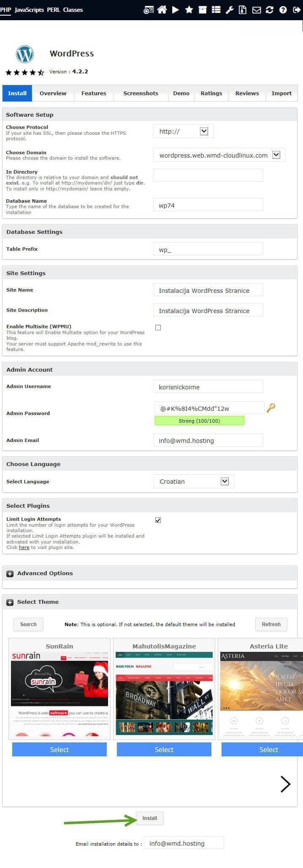Switch to the Classes category
This screenshot has height=868, width=303.
tap(73, 10)
